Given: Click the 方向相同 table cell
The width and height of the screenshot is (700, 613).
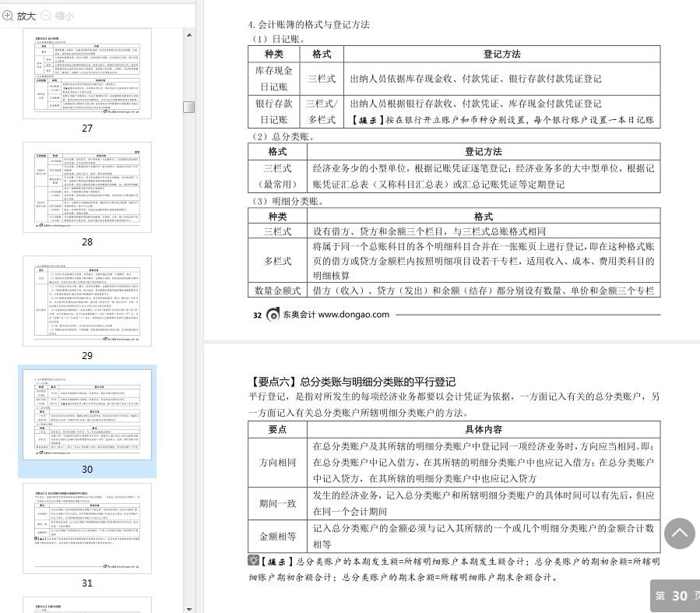Looking at the screenshot, I should [x=278, y=463].
